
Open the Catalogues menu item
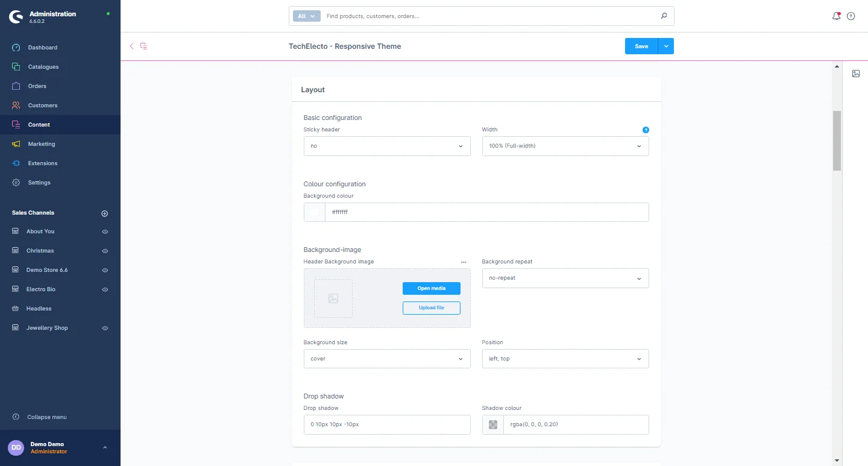(43, 67)
